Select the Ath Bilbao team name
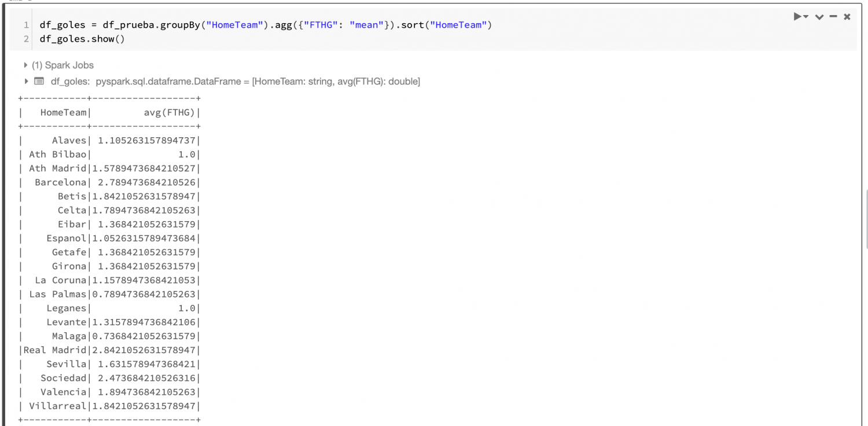This screenshot has height=426, width=868. [57, 154]
